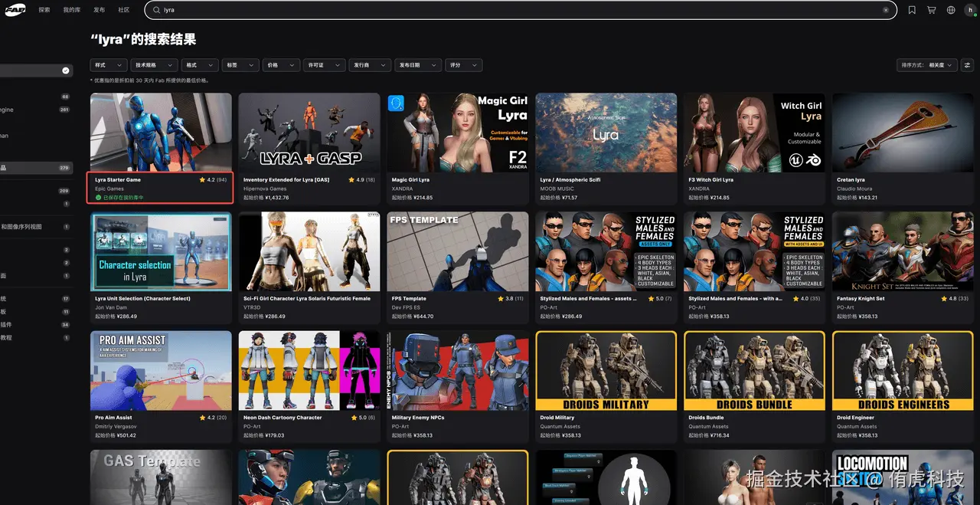Open the Lyra Starter Game title link
This screenshot has height=505, width=980.
[x=118, y=180]
